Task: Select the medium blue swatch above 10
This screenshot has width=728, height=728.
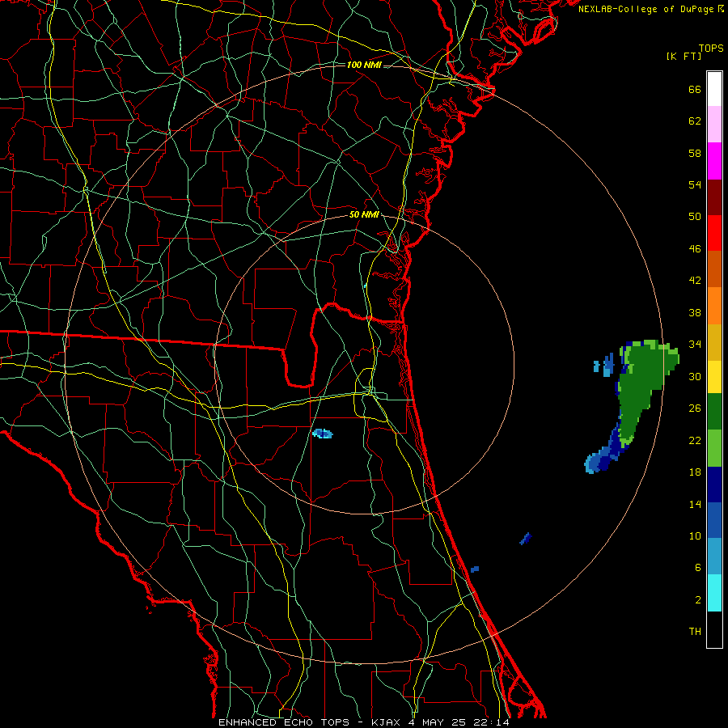Action: 714,520
